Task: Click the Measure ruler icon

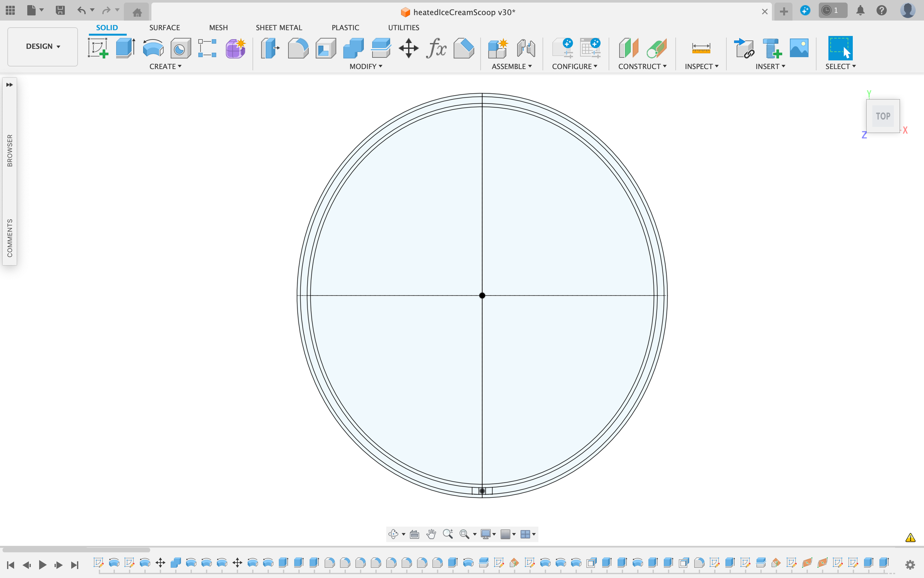Action: click(x=701, y=48)
